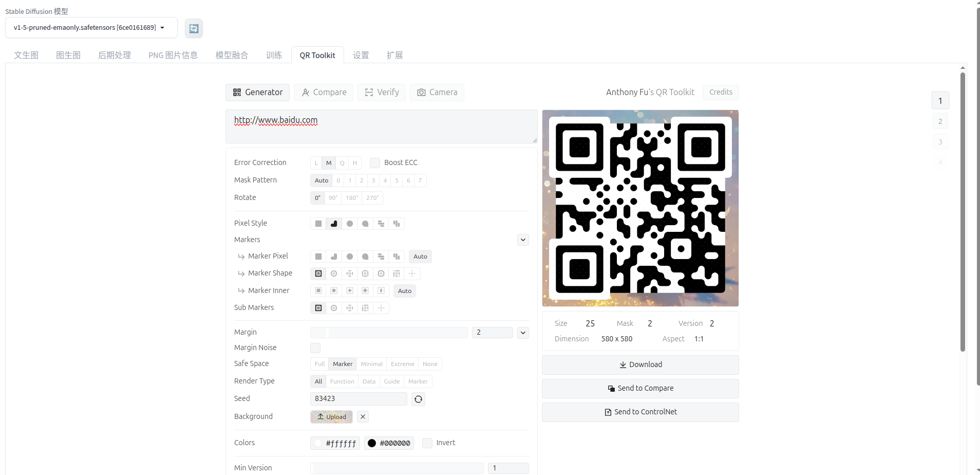
Task: Choose vertical-bars icon in Marker Pixel row
Action: tap(397, 257)
